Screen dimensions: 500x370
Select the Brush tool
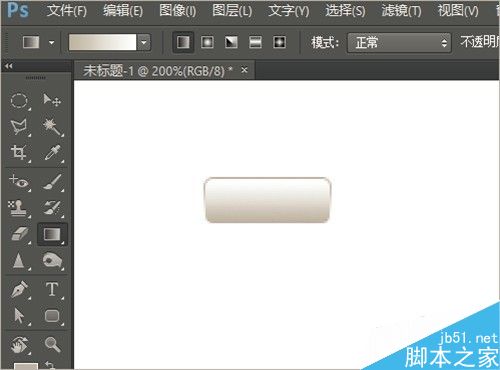click(52, 182)
